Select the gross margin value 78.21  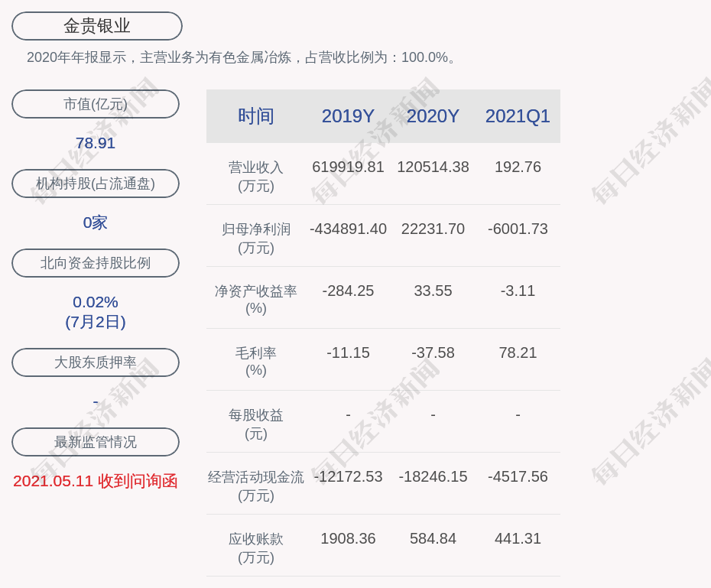click(x=518, y=352)
